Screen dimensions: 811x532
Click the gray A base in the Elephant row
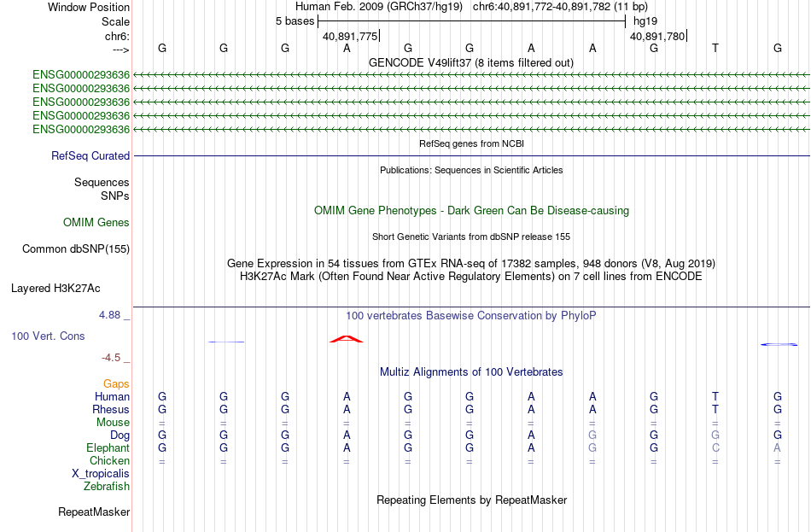[x=777, y=448]
